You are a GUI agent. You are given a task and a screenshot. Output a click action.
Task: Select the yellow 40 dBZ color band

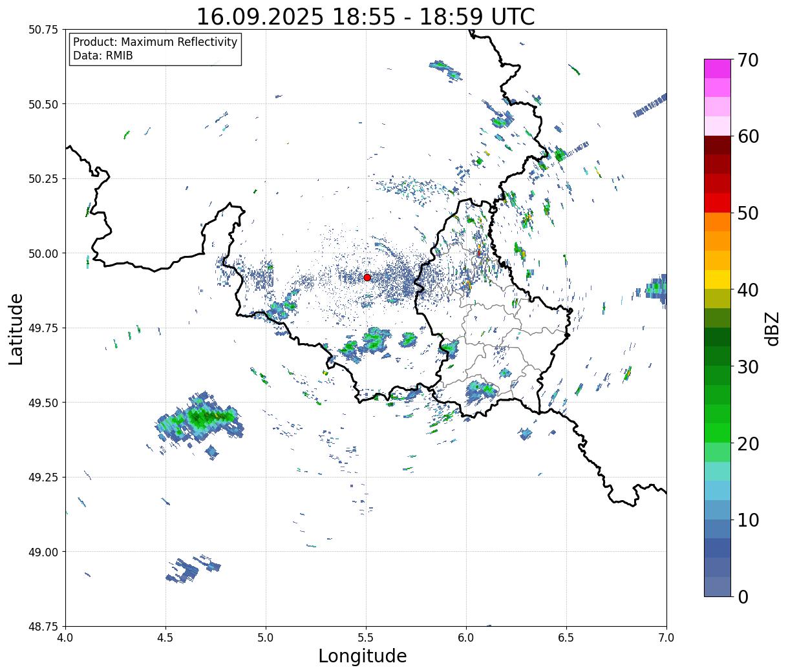tap(717, 279)
